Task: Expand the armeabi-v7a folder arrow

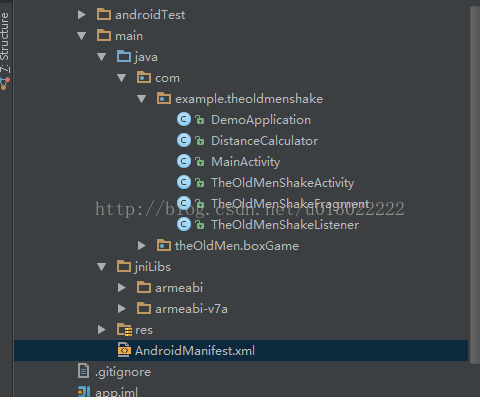Action: (122, 309)
